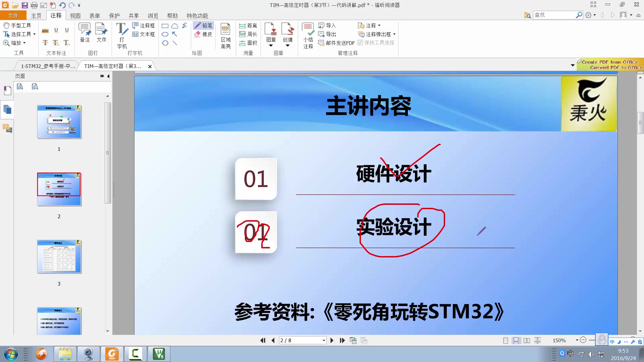Select the Eraser (橡皮) tool
Viewport: 644px width, 362px height.
[x=203, y=34]
